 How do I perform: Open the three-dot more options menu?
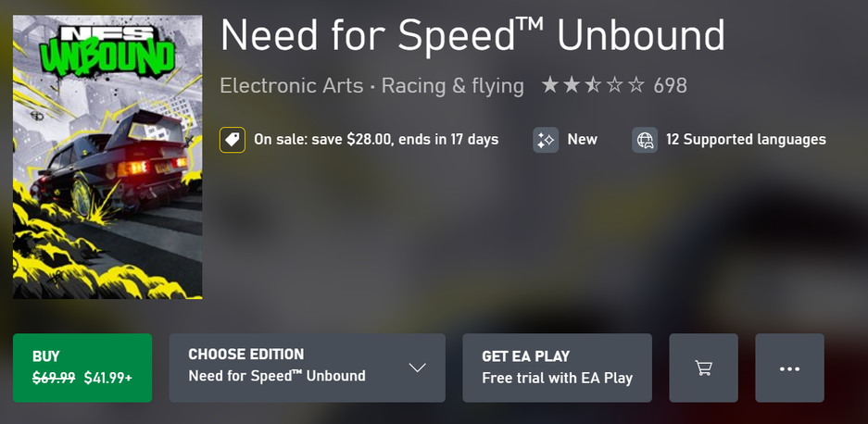(x=789, y=368)
